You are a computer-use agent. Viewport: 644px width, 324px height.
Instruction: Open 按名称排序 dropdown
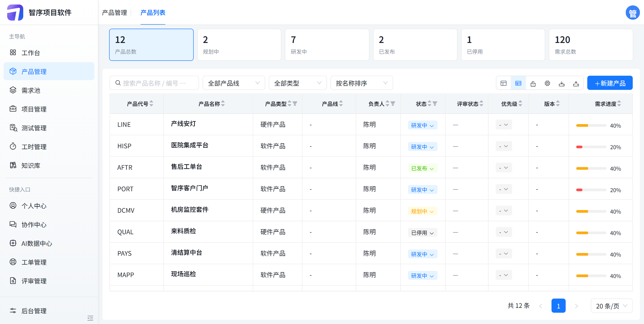[x=362, y=83]
